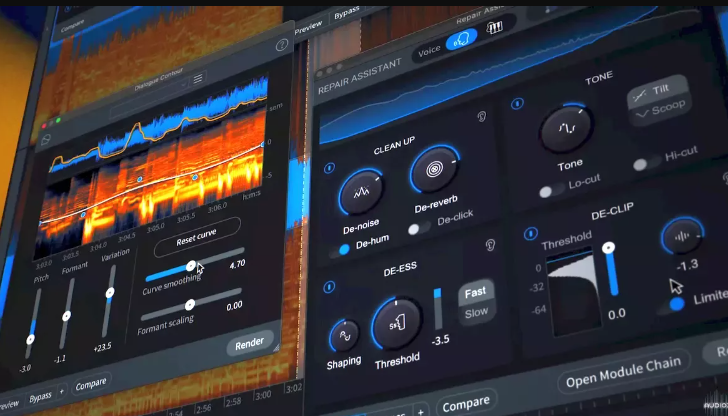Click Bypass tab at top center
The image size is (728, 416).
point(346,14)
